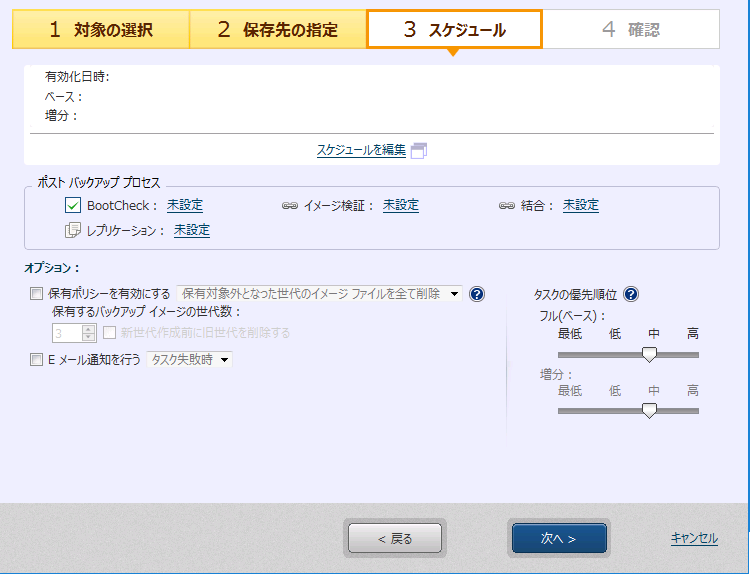Screen dimensions: 750x574
Task: Click the chain icon beside イメージ検証
Action: 290,206
